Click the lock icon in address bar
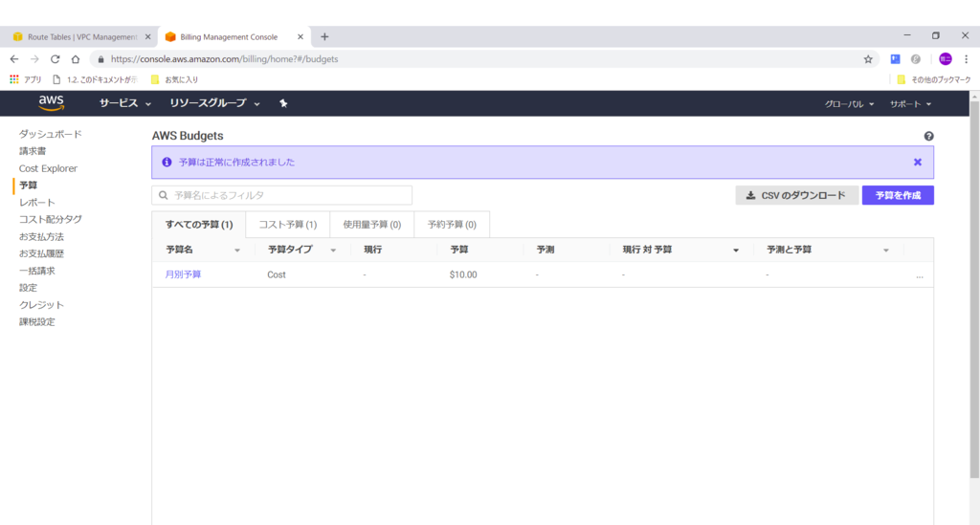The width and height of the screenshot is (980, 525). 101,59
